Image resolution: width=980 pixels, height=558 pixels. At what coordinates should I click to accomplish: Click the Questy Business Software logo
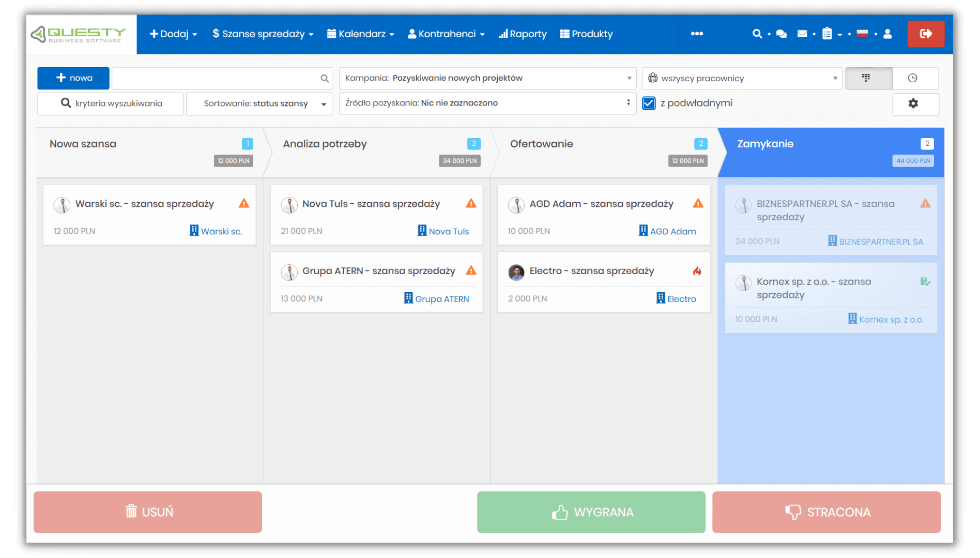coord(79,34)
